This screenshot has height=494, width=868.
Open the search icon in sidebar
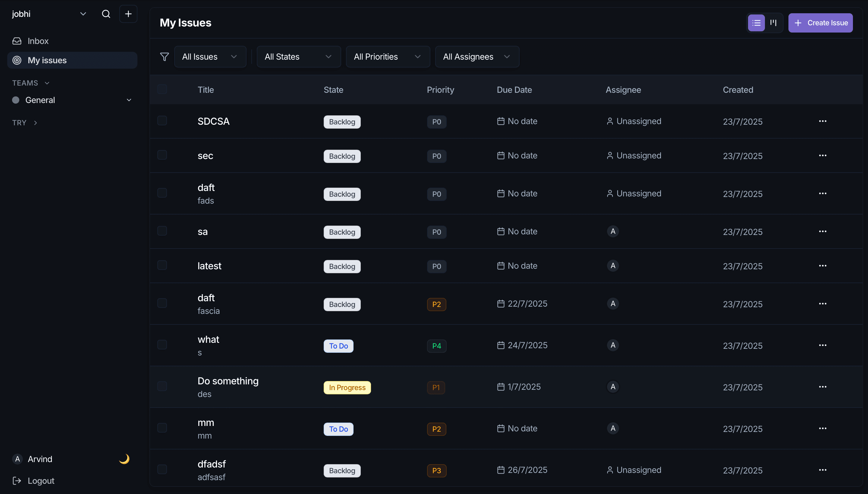click(106, 14)
